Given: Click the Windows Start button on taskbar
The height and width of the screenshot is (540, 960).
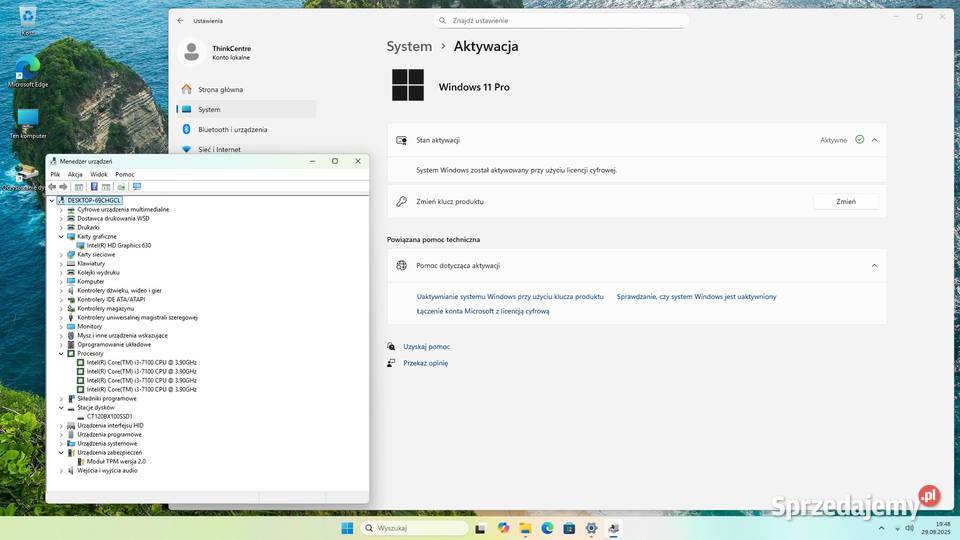Looking at the screenshot, I should click(347, 528).
